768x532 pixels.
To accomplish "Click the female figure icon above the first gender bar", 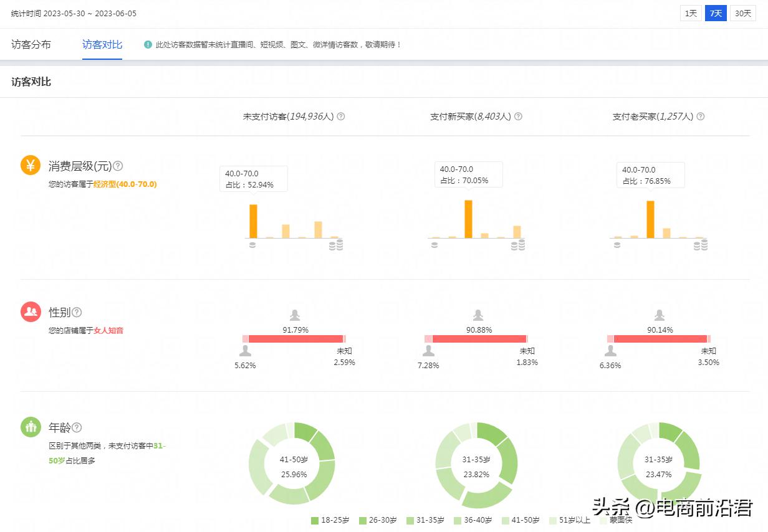I will [x=294, y=315].
